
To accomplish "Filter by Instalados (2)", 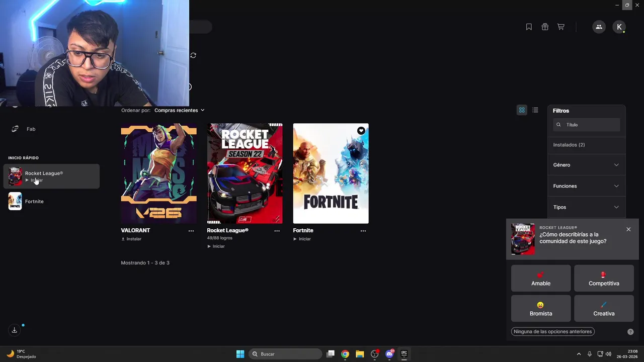I will (x=569, y=145).
